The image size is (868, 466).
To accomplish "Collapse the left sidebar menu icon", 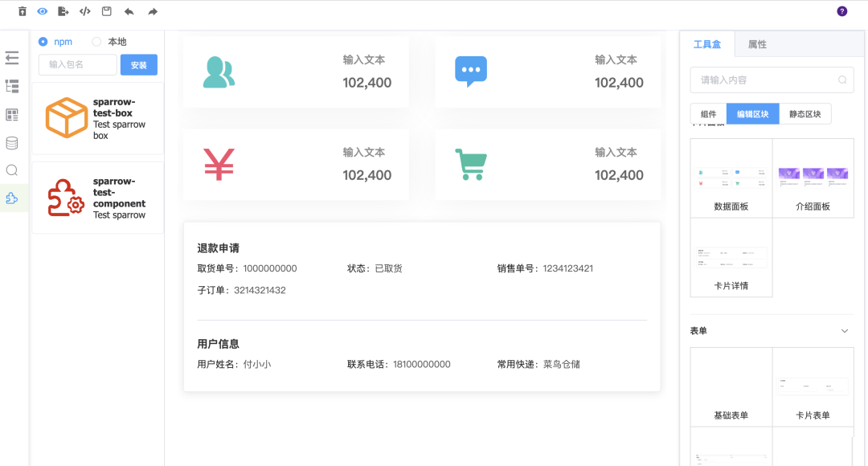I will pos(12,58).
